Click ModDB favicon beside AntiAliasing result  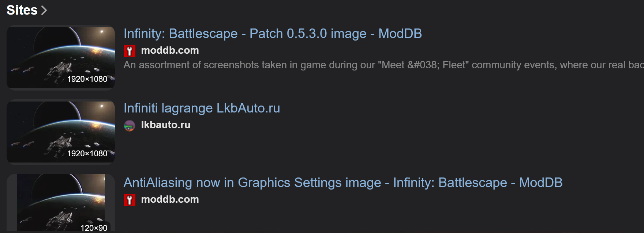(130, 200)
